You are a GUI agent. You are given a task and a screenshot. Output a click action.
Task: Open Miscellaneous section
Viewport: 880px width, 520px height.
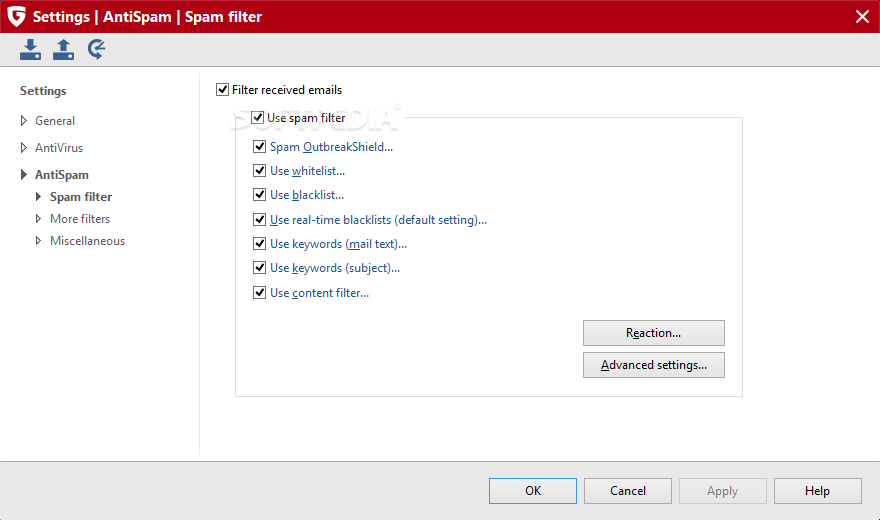coord(88,241)
